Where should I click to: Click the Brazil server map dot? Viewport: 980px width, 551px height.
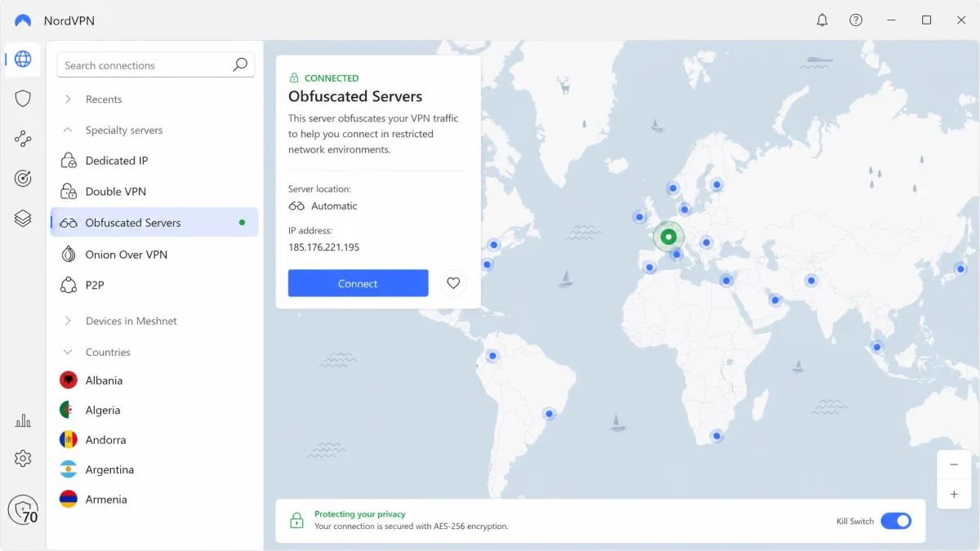tap(550, 414)
